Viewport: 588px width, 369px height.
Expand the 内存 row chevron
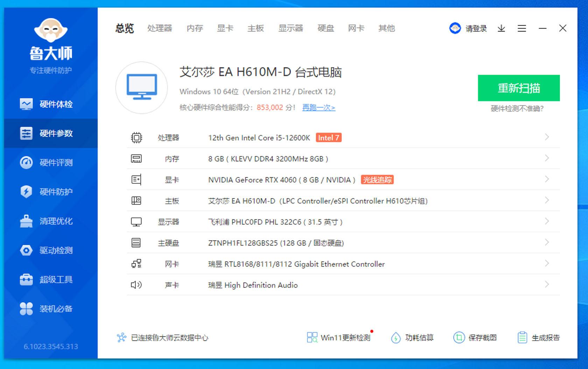click(547, 158)
